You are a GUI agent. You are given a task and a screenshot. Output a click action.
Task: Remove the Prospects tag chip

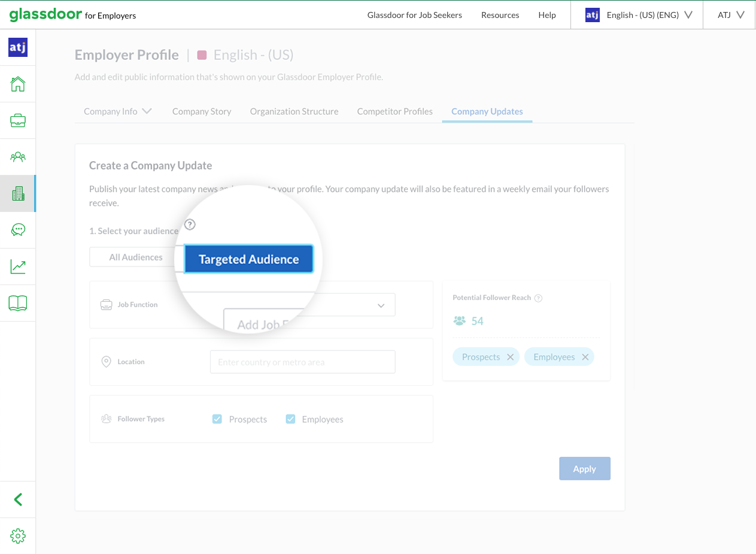pos(510,357)
